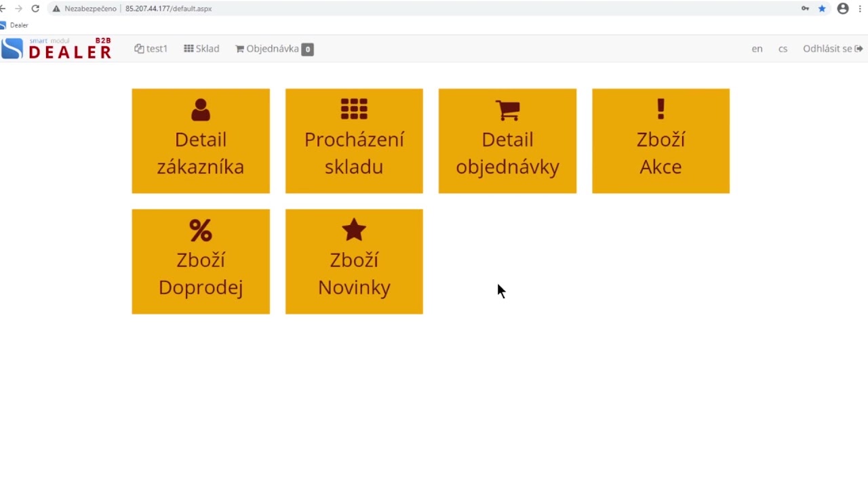The width and height of the screenshot is (868, 488).
Task: Open the Zboží Novinky tile
Action: [354, 262]
